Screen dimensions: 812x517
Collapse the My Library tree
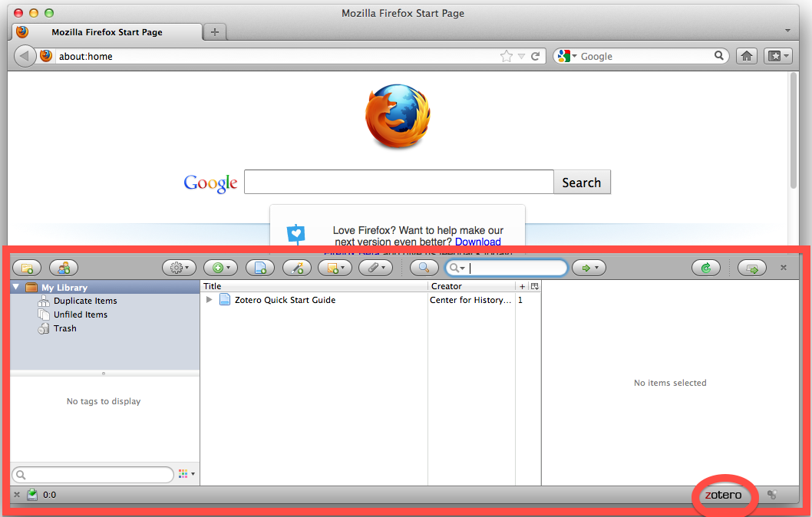16,287
